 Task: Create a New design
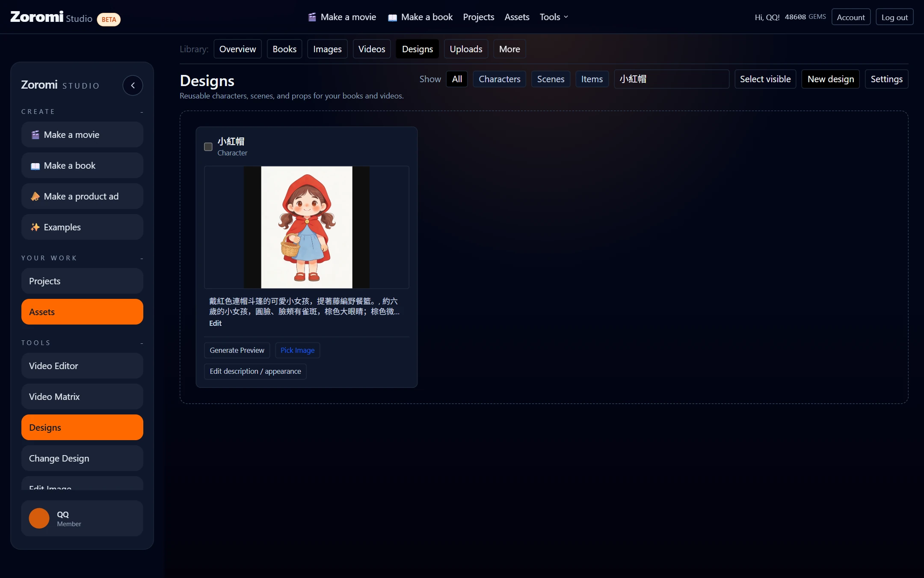point(831,79)
